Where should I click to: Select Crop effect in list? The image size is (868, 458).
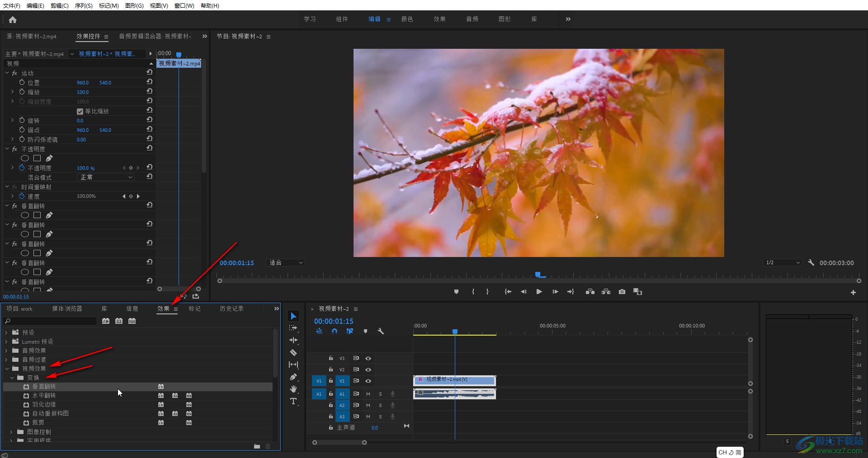(x=38, y=422)
